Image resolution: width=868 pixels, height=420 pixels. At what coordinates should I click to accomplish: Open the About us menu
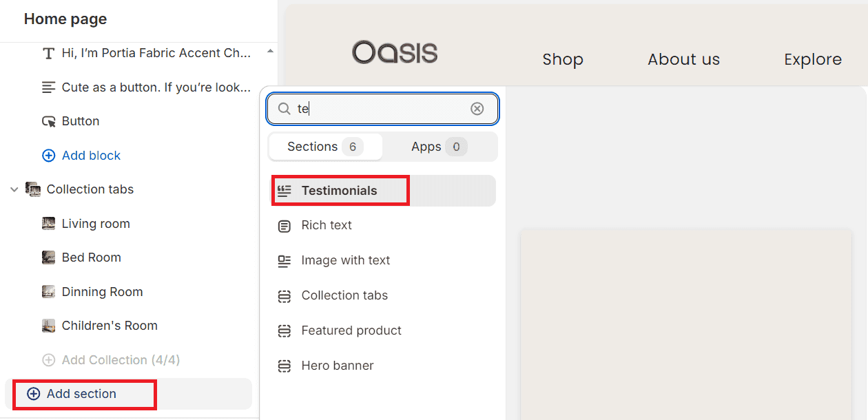[683, 60]
